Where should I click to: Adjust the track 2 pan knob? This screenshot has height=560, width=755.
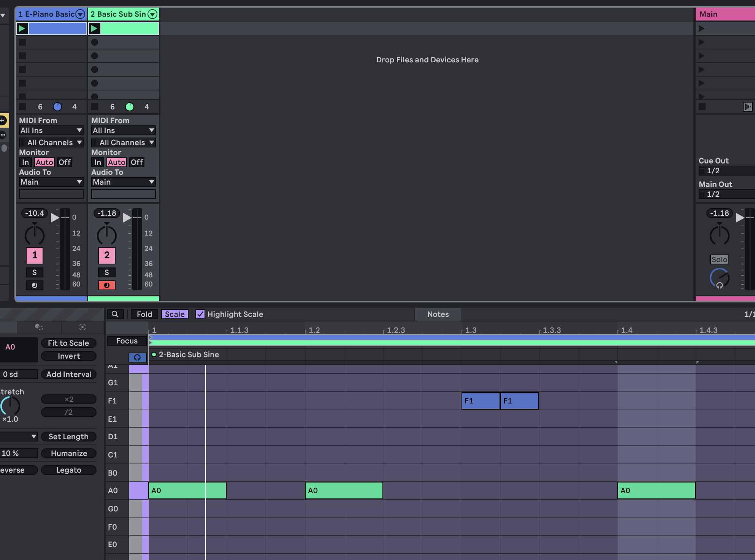pyautogui.click(x=107, y=235)
